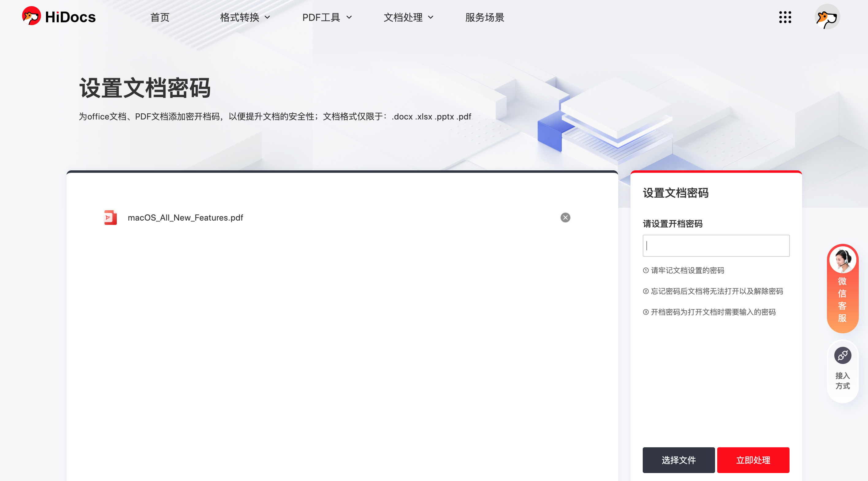Expand the 格式转换 dropdown menu
The image size is (868, 481).
pos(245,17)
